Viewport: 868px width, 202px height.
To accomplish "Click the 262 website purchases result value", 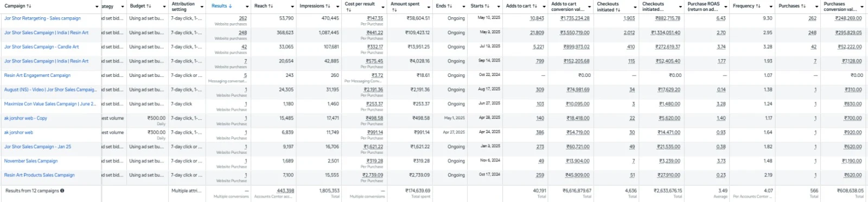I will tap(242, 18).
